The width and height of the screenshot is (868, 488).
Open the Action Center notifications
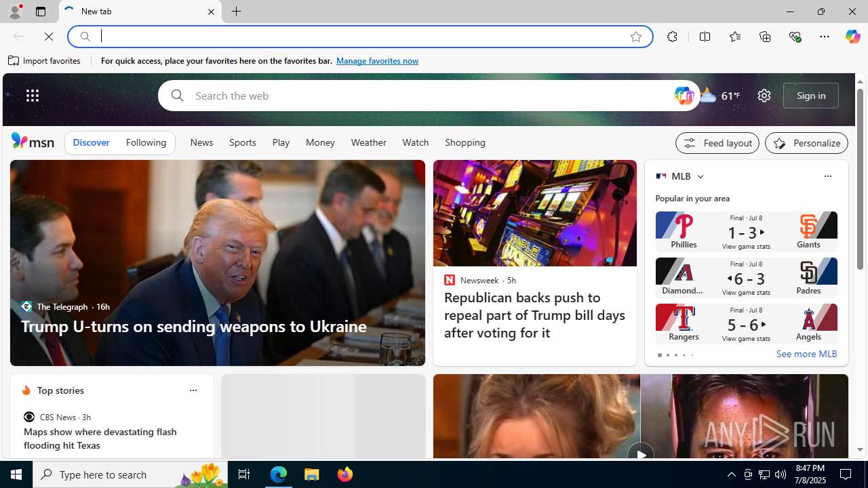[x=846, y=474]
